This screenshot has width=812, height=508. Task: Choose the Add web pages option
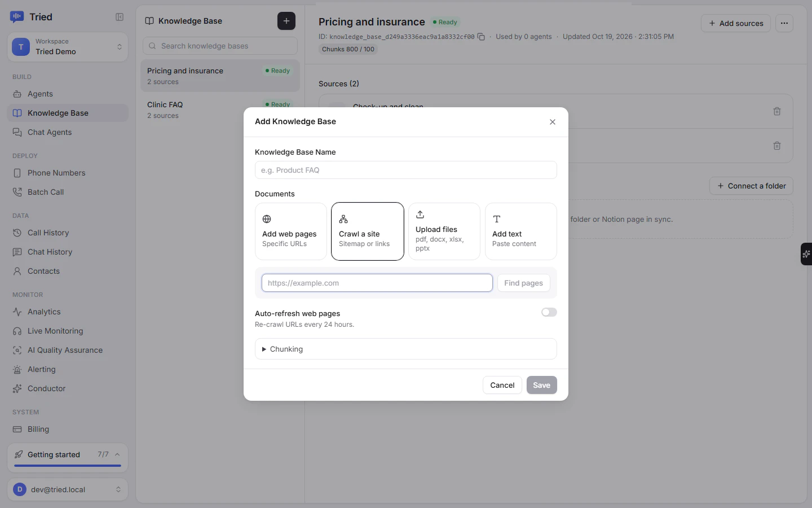[291, 231]
